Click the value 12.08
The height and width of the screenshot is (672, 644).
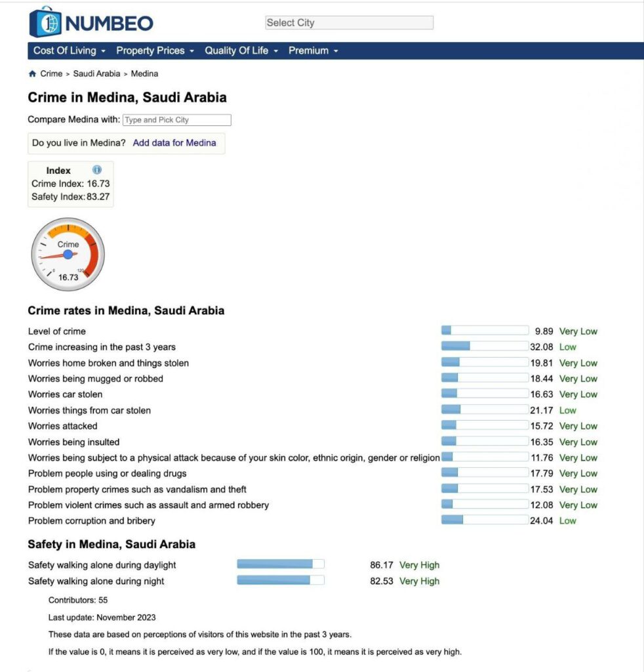coord(542,505)
